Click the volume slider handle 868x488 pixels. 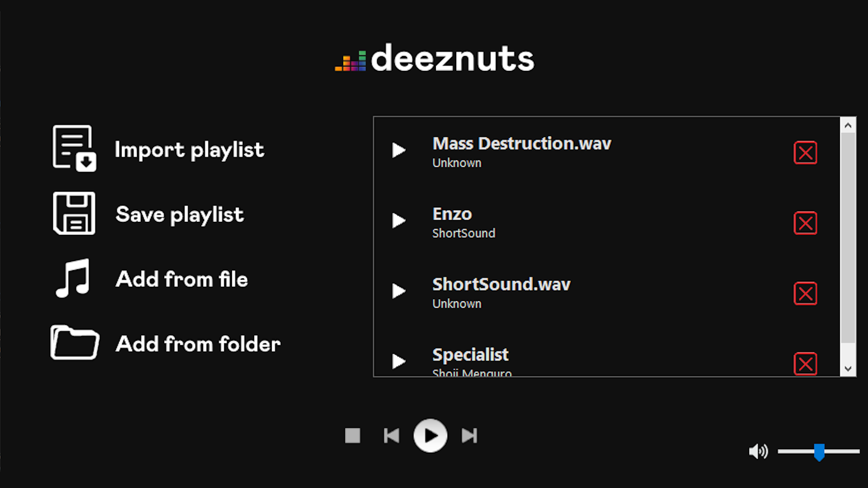(819, 451)
